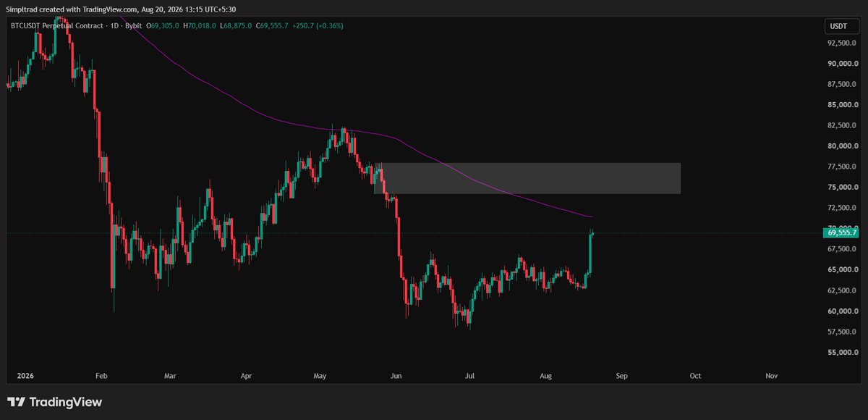The image size is (868, 420).
Task: Click the Feb label on time axis
Action: click(101, 376)
